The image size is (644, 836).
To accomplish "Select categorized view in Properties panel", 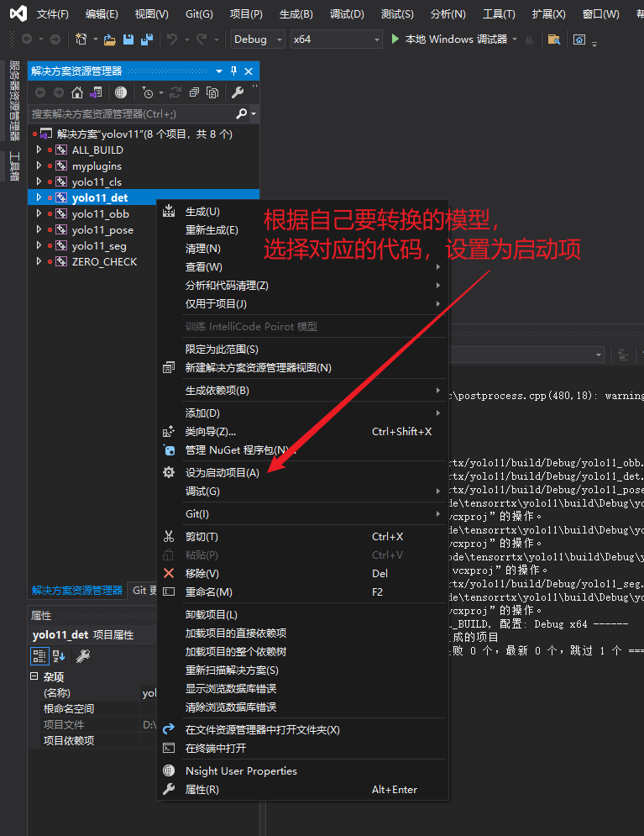I will (39, 656).
